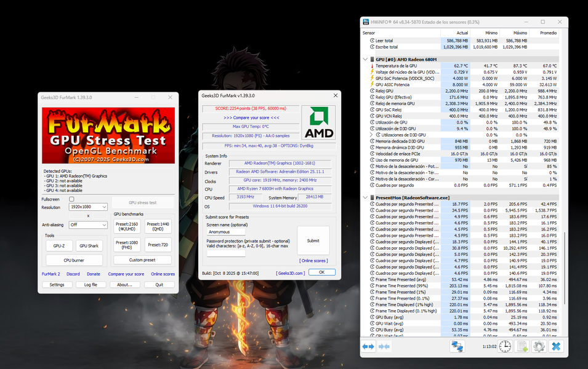Open the Compare your score link in FurMark

coord(126,274)
